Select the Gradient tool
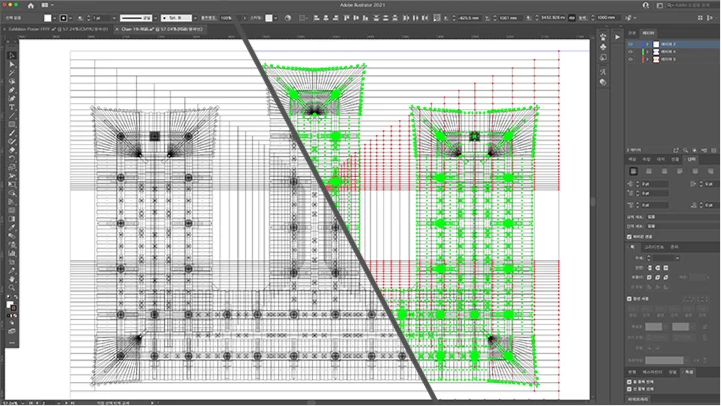Screen dimensions: 721x406 click(x=12, y=219)
